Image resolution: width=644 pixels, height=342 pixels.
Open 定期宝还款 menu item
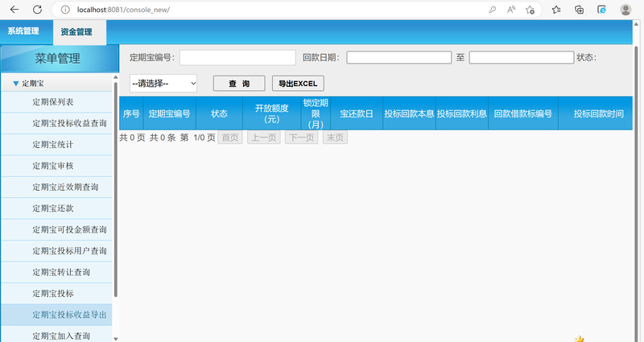(x=56, y=208)
